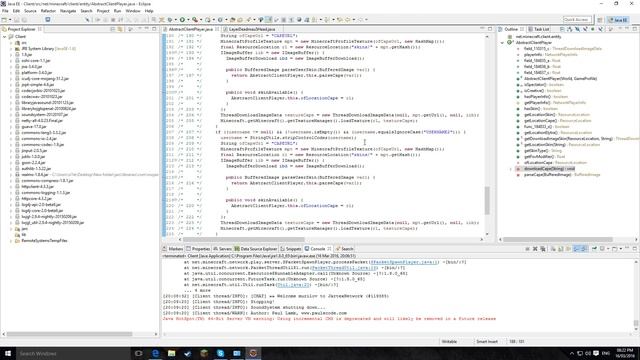Open the Debug button dropdown arrow

176,20
